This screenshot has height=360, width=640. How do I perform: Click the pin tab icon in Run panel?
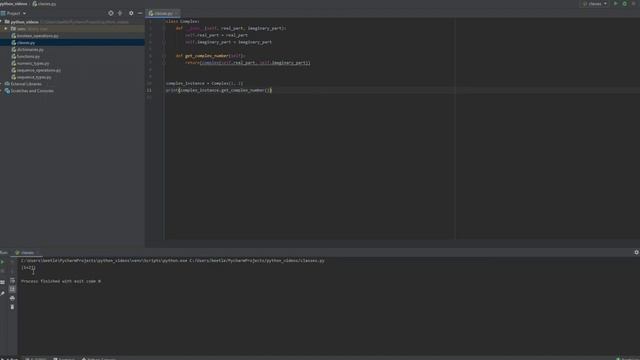point(2,293)
